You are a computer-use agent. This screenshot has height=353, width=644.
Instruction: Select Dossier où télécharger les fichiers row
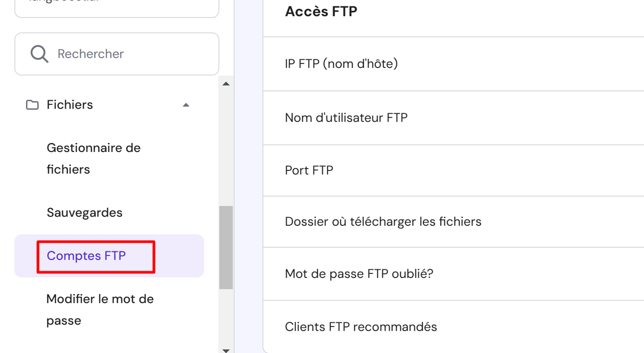click(383, 221)
